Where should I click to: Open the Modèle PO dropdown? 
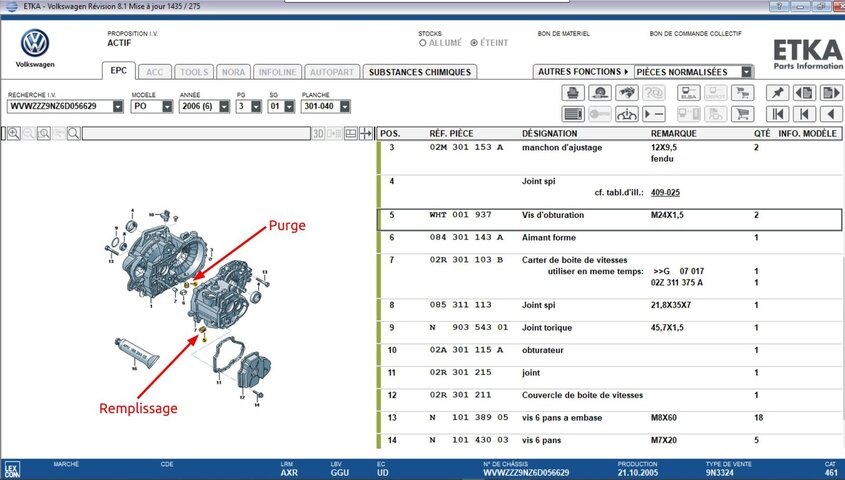167,107
